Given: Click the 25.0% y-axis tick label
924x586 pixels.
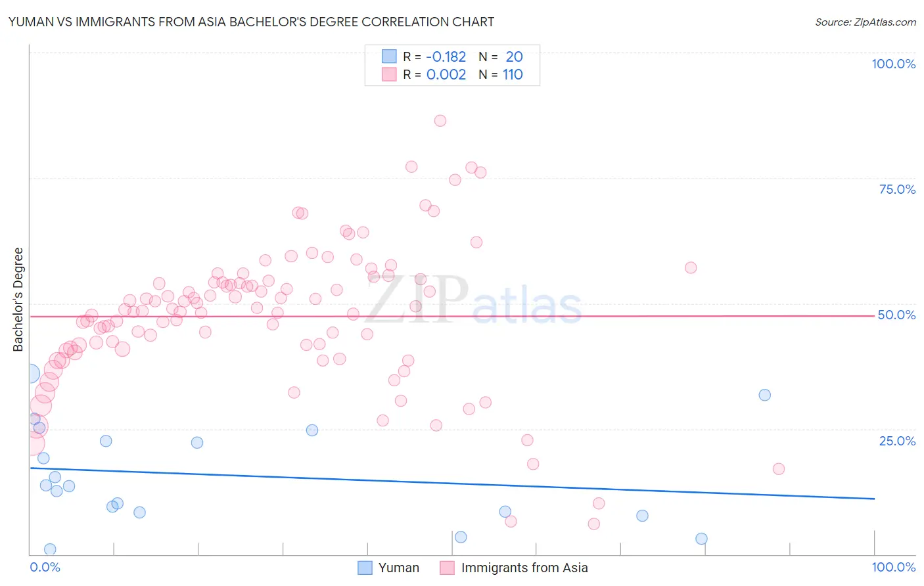Looking at the screenshot, I should coord(897,441).
